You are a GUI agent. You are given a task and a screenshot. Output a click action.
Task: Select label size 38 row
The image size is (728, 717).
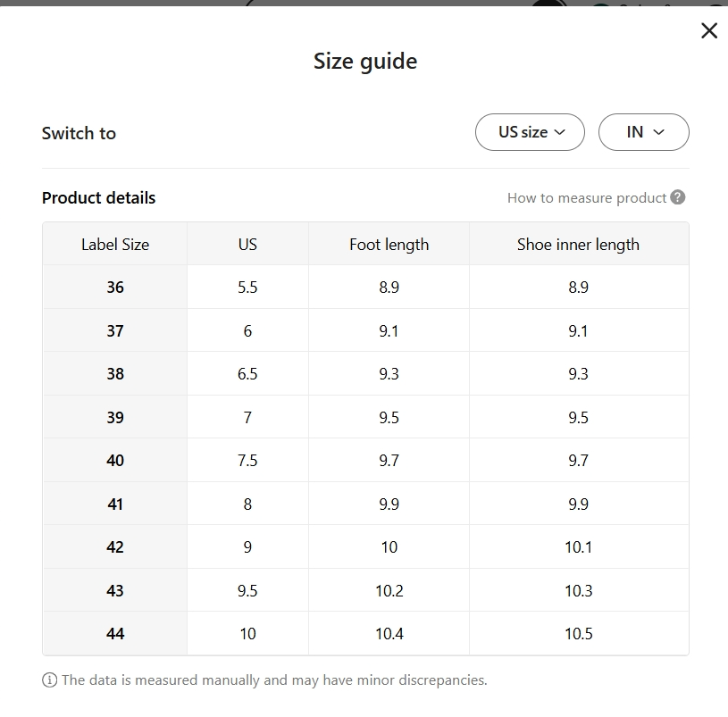pos(115,374)
